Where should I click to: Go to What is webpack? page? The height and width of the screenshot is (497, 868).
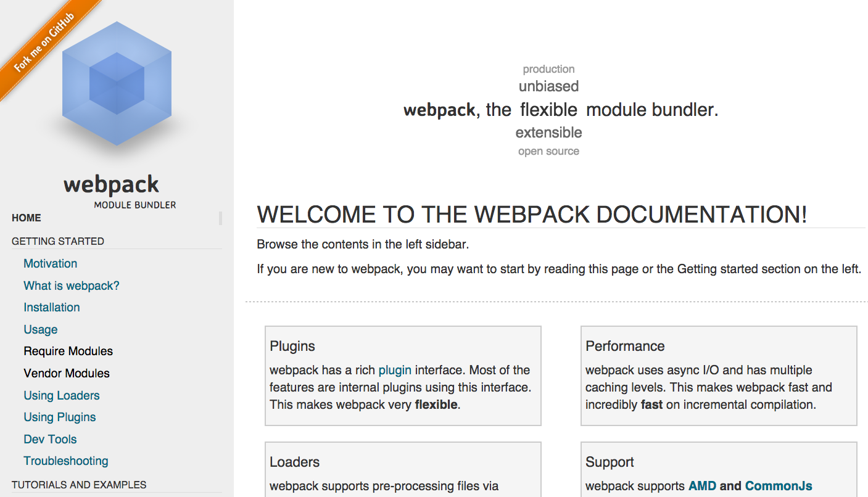coord(72,285)
